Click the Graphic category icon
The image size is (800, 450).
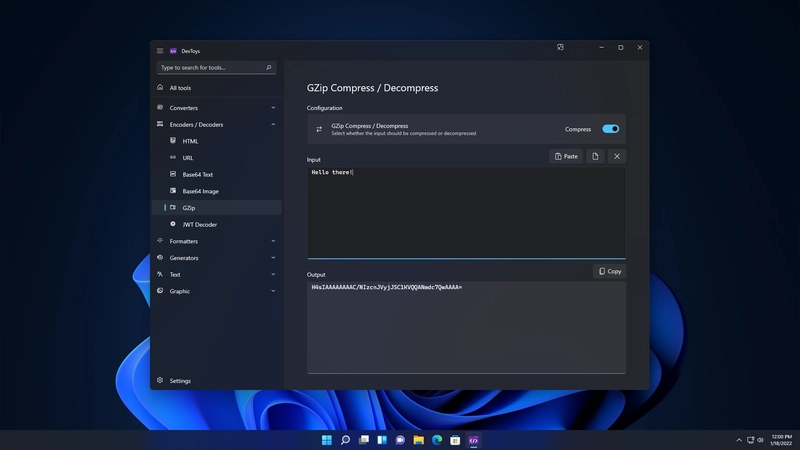click(x=160, y=291)
